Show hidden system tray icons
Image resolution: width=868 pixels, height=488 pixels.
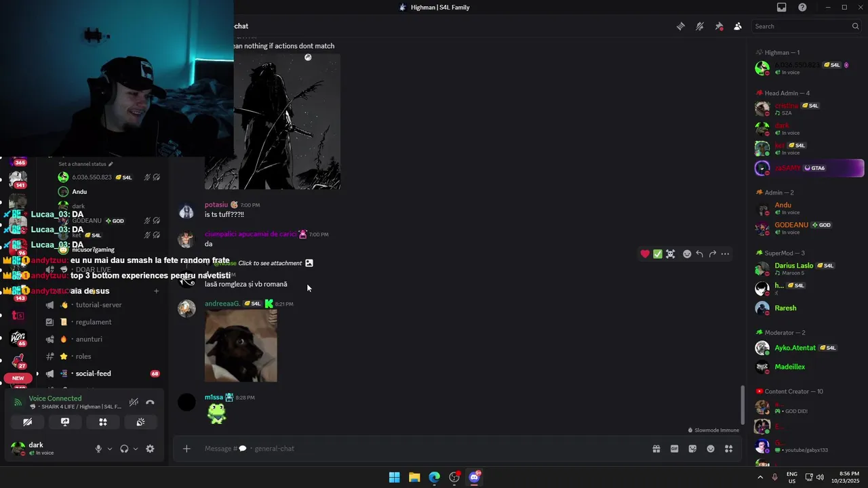[759, 477]
